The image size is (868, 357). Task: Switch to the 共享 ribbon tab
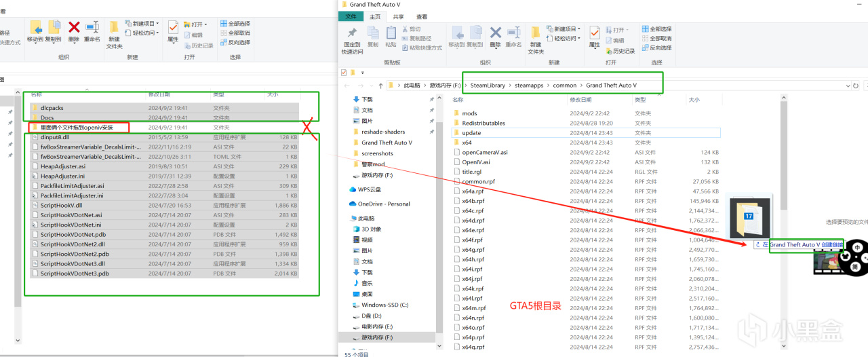click(x=398, y=16)
